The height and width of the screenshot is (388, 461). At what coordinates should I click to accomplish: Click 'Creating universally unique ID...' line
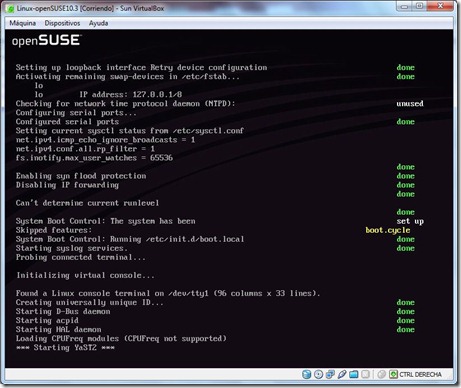(x=90, y=302)
